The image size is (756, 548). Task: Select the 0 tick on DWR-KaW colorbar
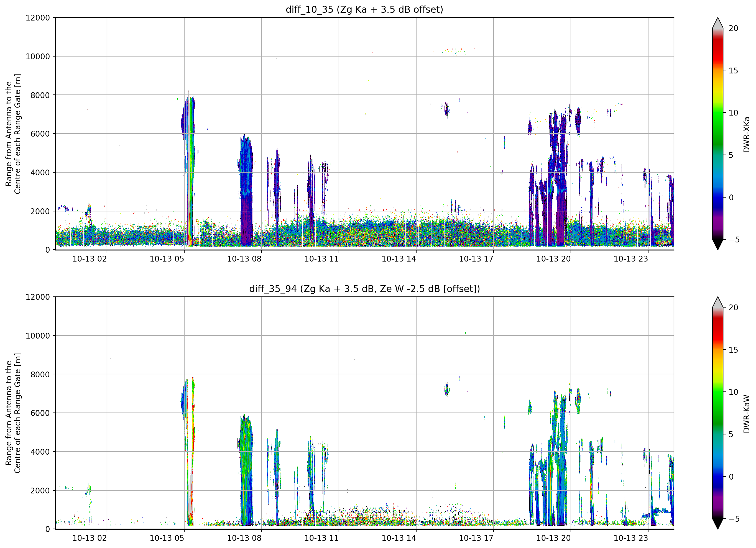pos(731,477)
